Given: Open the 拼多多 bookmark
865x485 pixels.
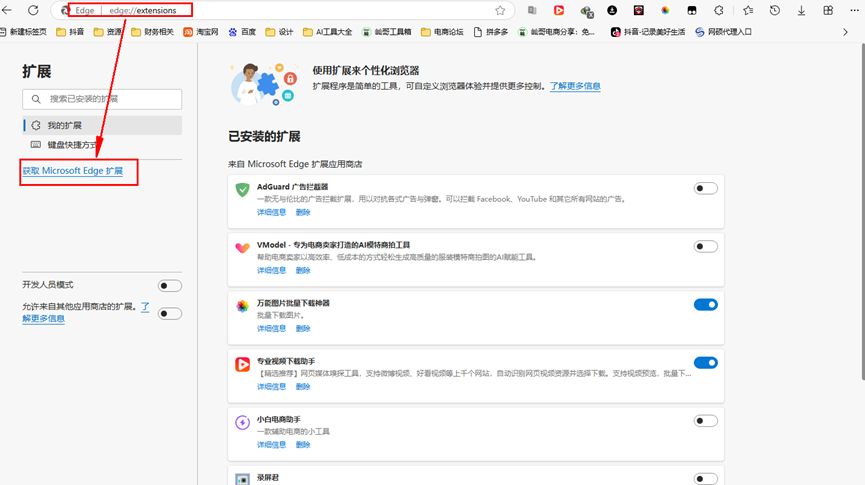Looking at the screenshot, I should click(x=491, y=32).
